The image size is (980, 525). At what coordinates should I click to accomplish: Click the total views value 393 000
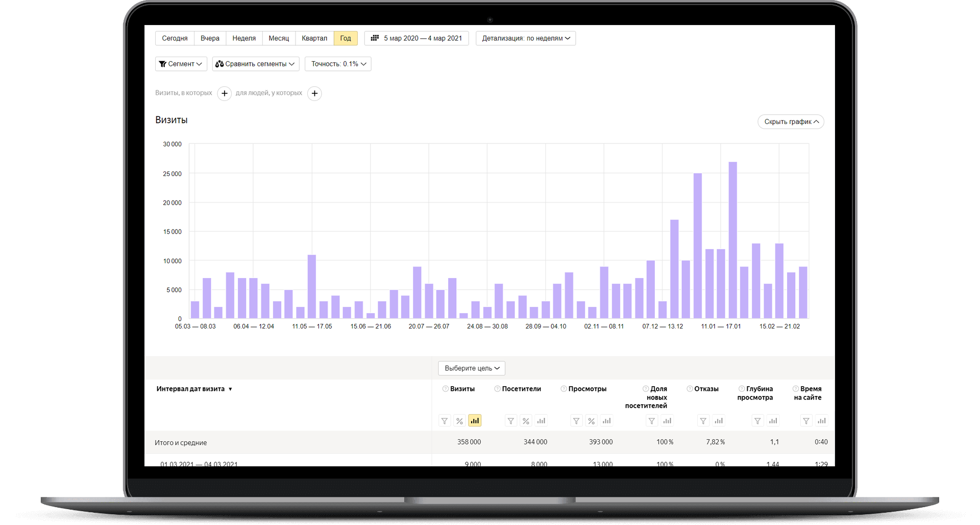pyautogui.click(x=601, y=442)
